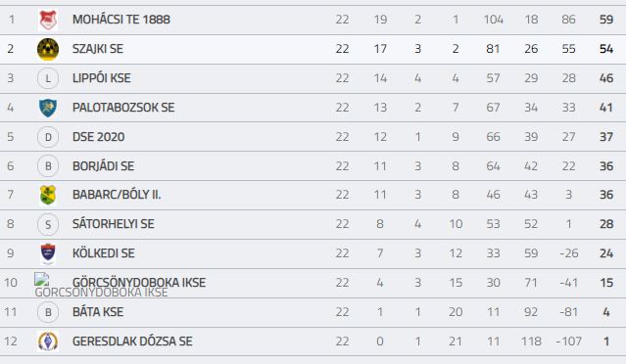This screenshot has height=364, width=626.
Task: Click the broken Görcsönydoboka IKSE logo image
Action: click(x=42, y=279)
